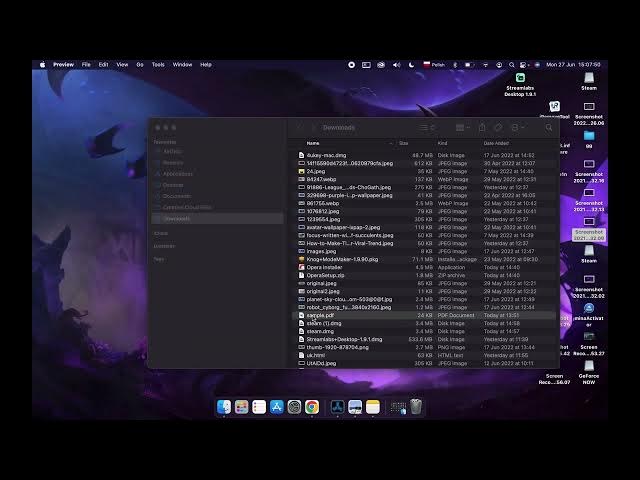
Task: Open the Trash in the Dock
Action: click(416, 407)
